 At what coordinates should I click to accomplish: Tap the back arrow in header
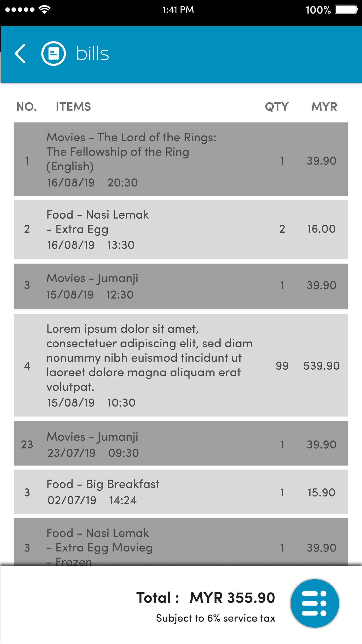[x=21, y=53]
